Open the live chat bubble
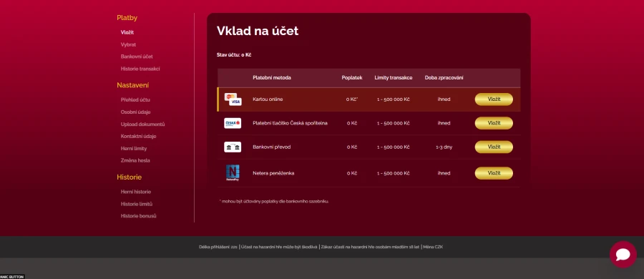Image resolution: width=644 pixels, height=279 pixels. pos(623,255)
